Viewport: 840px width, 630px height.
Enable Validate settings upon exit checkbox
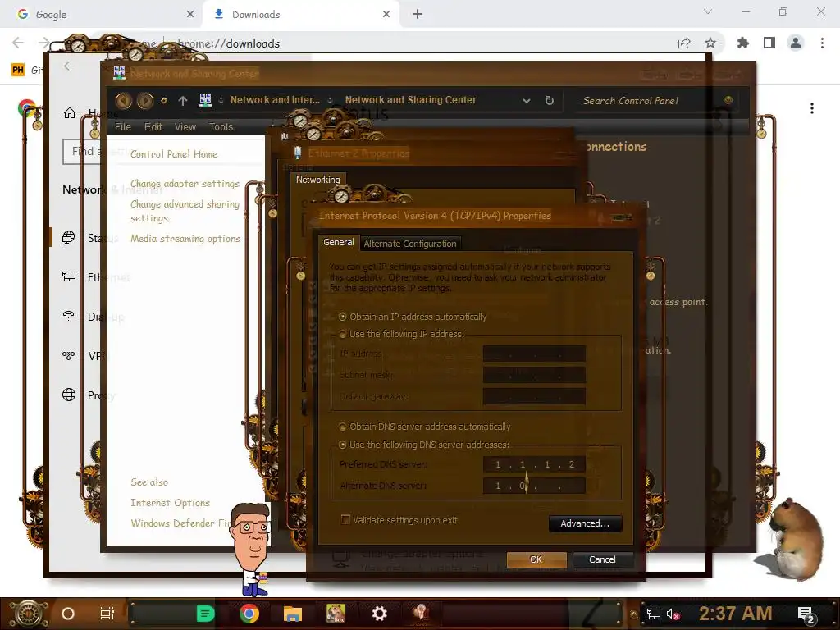[x=345, y=519]
